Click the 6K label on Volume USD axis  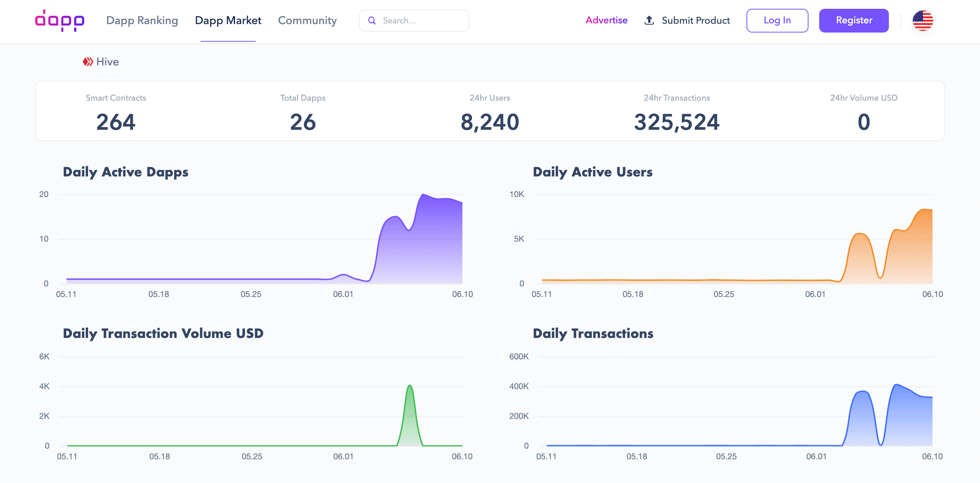coord(44,357)
